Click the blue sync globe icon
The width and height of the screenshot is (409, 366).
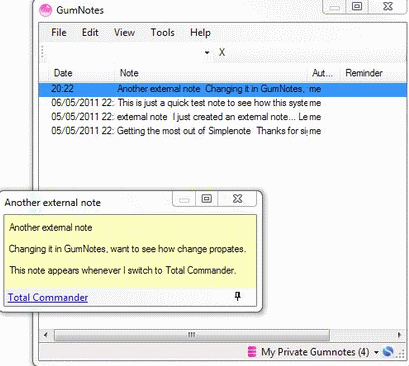[388, 352]
